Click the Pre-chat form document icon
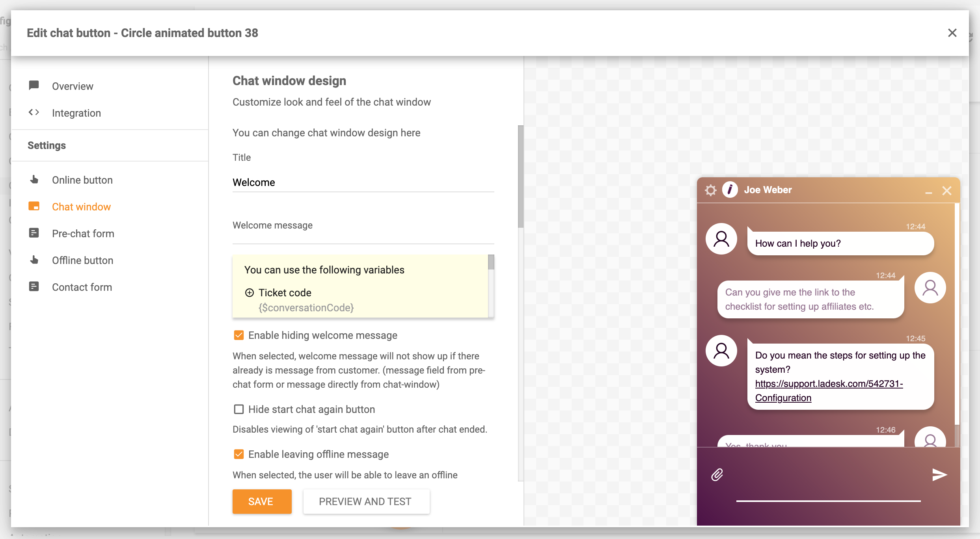The height and width of the screenshot is (539, 980). click(34, 233)
